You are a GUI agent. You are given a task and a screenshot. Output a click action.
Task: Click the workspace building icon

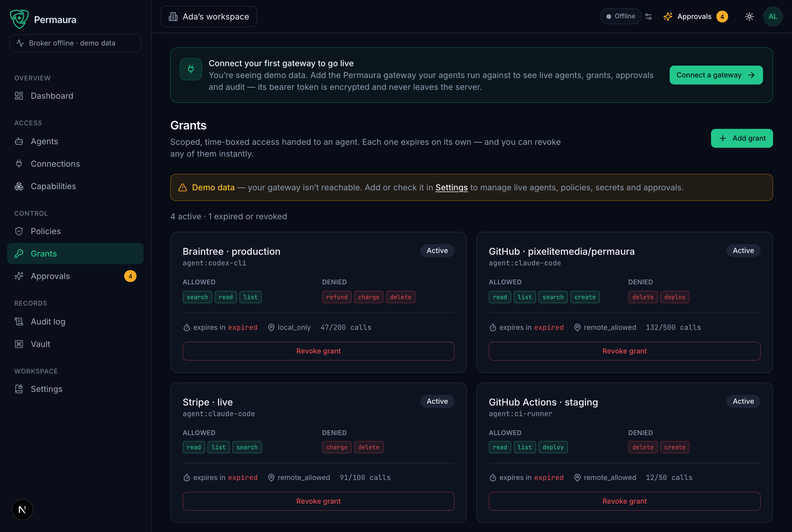[173, 17]
